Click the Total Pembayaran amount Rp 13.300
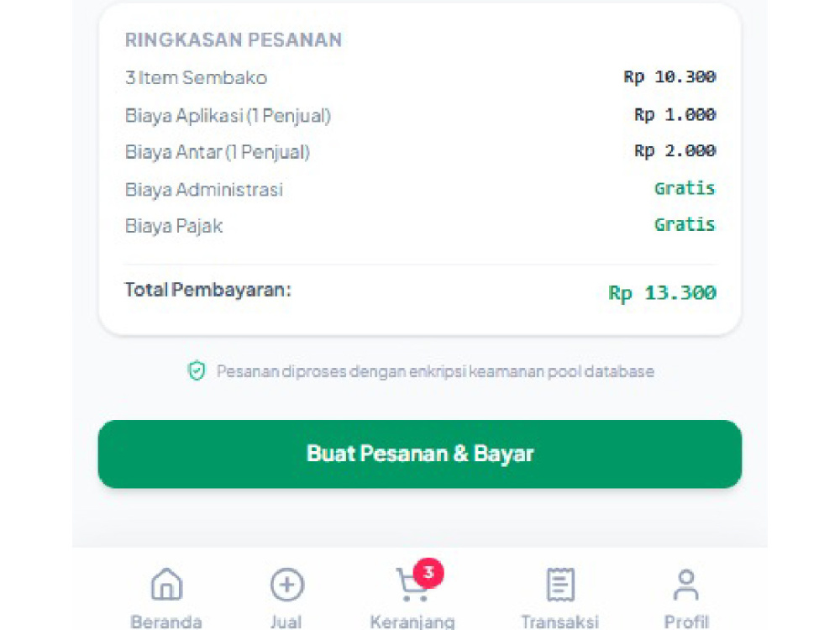This screenshot has width=840, height=630. pos(662,293)
